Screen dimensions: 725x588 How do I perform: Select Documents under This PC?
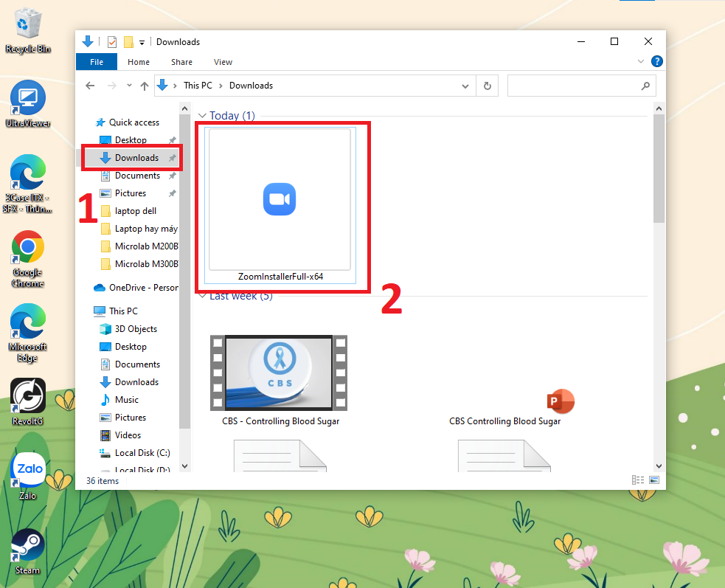(137, 364)
